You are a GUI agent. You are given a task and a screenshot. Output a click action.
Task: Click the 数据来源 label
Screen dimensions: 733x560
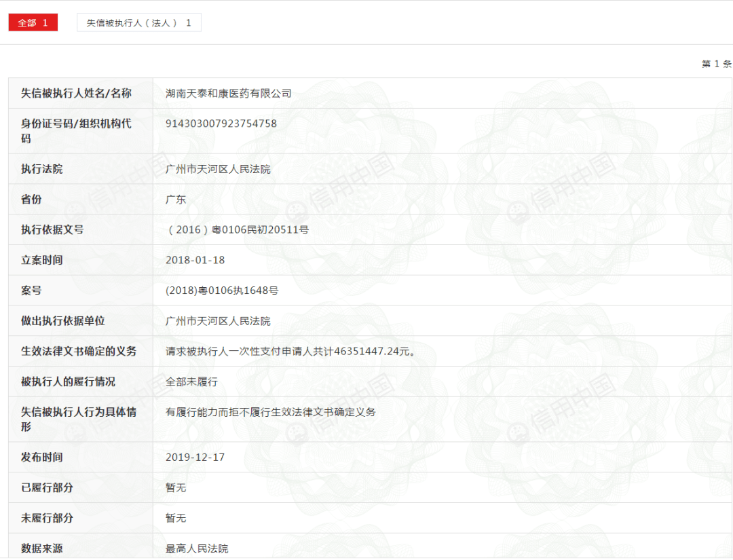point(41,548)
